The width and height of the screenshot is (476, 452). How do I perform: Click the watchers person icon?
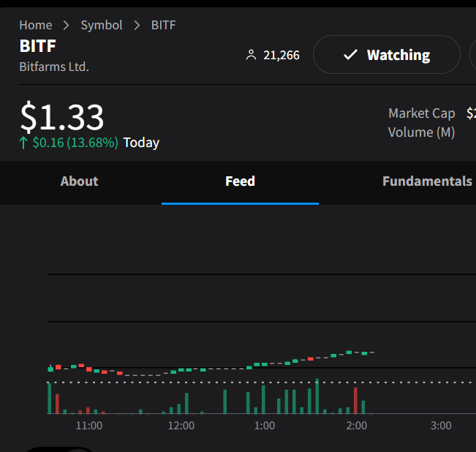click(251, 56)
